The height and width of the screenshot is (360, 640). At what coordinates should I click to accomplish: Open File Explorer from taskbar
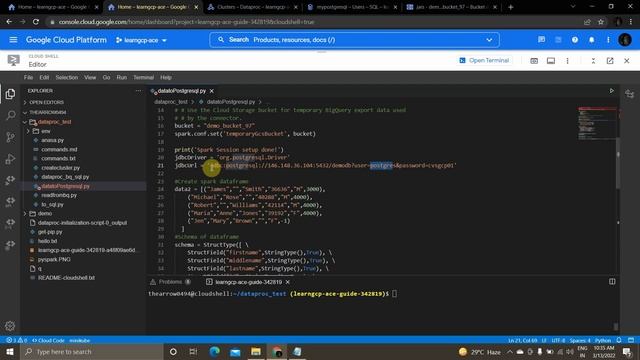coord(256,351)
